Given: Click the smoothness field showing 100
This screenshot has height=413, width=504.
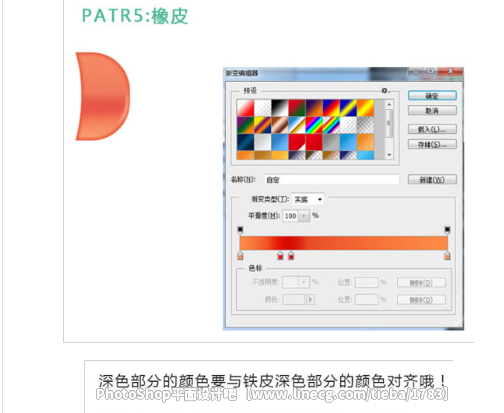Looking at the screenshot, I should [291, 216].
